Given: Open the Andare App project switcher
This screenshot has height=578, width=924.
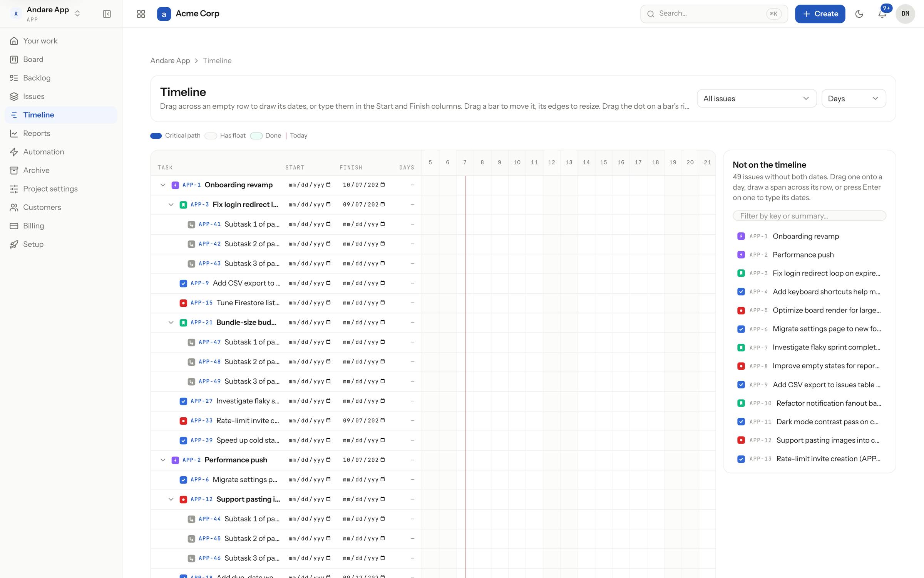Looking at the screenshot, I should pyautogui.click(x=46, y=14).
